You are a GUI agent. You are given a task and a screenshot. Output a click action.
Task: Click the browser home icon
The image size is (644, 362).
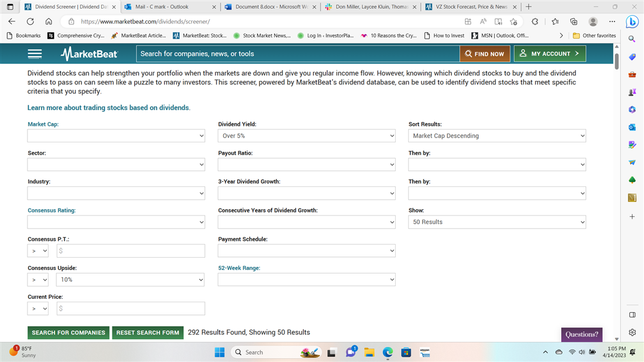[49, 21]
